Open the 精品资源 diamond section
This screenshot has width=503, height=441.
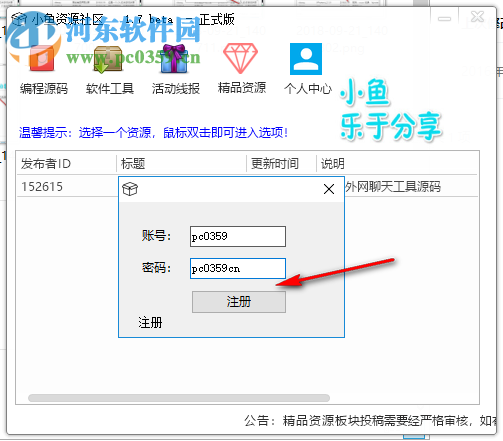point(241,69)
